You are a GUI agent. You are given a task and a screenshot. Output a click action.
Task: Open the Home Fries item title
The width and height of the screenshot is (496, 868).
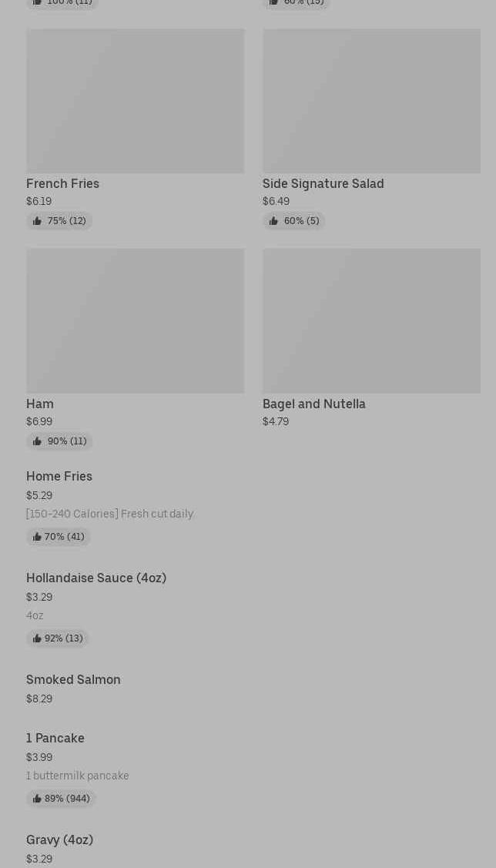59,477
